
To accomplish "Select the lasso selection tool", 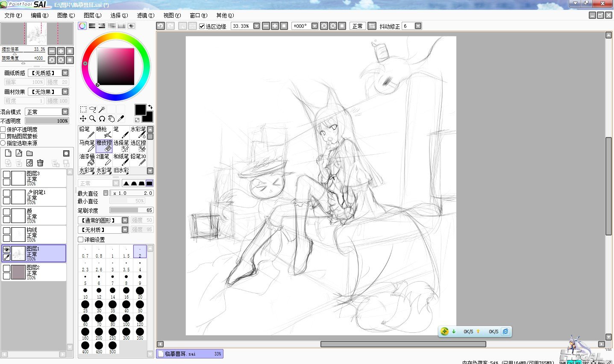I will (92, 109).
